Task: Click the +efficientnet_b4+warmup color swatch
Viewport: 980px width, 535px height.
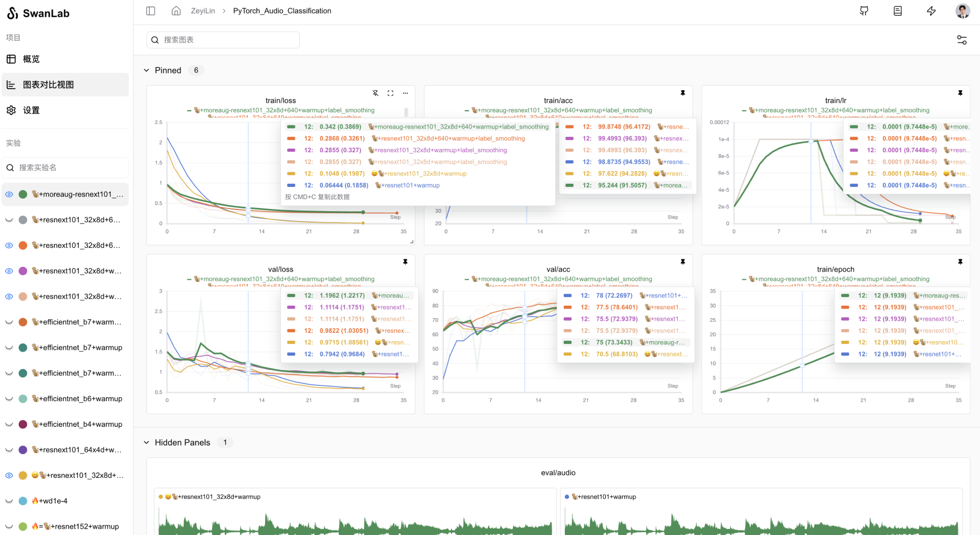Action: tap(23, 424)
